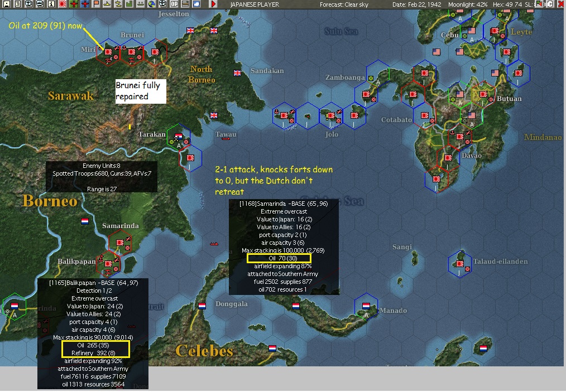This screenshot has height=392, width=566.
Task: Click the Borneo map label
Action: point(50,201)
